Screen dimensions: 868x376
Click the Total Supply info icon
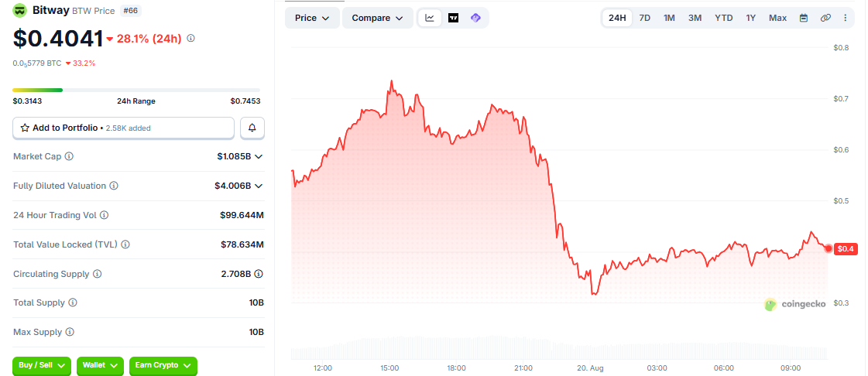[x=73, y=303]
